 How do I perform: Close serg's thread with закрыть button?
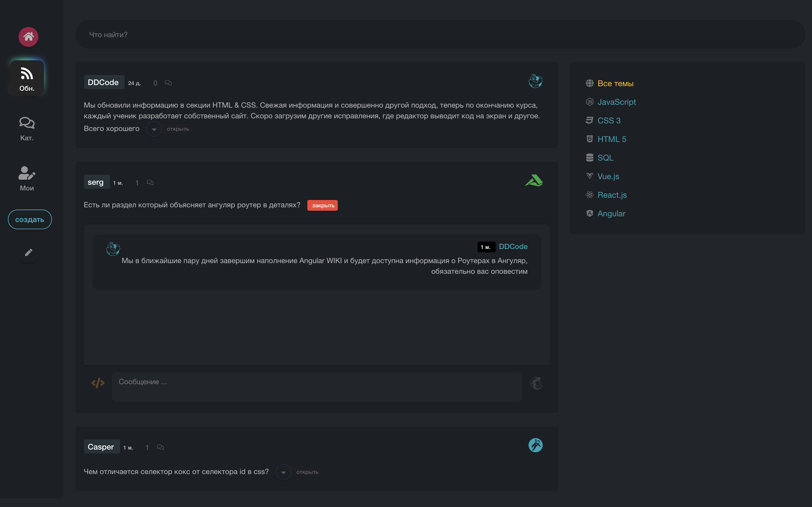point(323,205)
